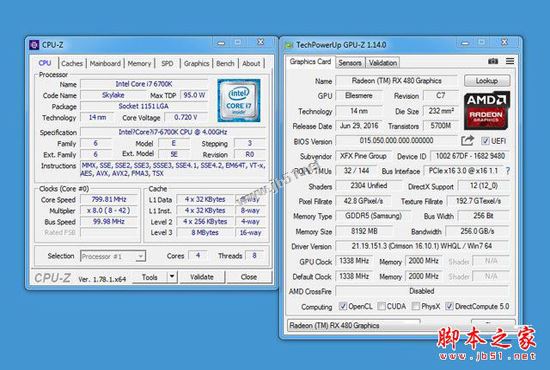Click the GPU-Z app icon in title bar
Screen dimensions: 550x370
pyautogui.click(x=289, y=45)
